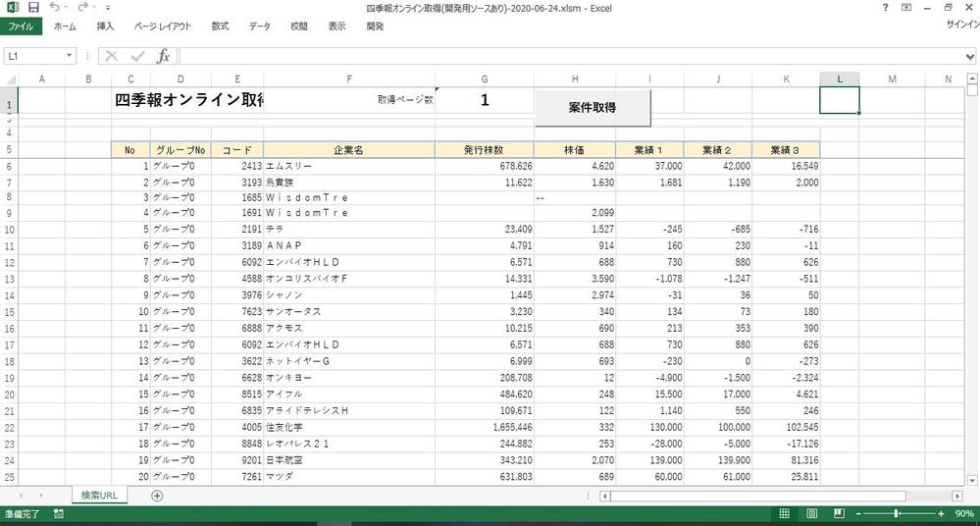Select column L header

(840, 79)
